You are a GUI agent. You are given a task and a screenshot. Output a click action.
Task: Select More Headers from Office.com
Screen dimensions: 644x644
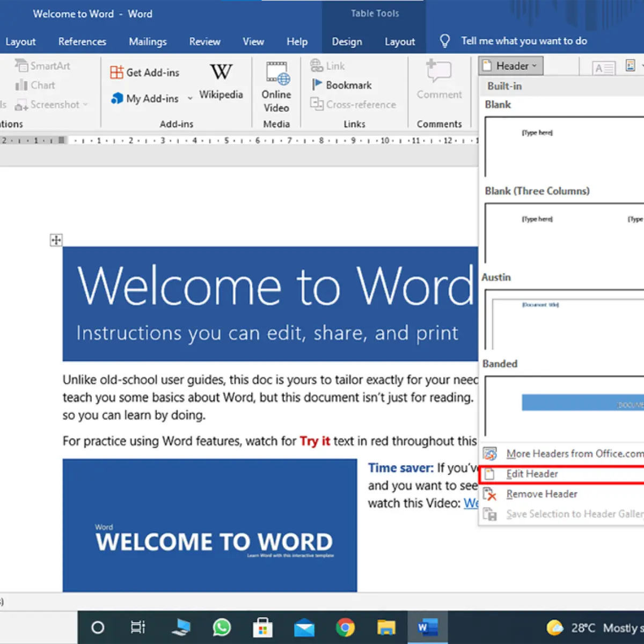(x=562, y=454)
